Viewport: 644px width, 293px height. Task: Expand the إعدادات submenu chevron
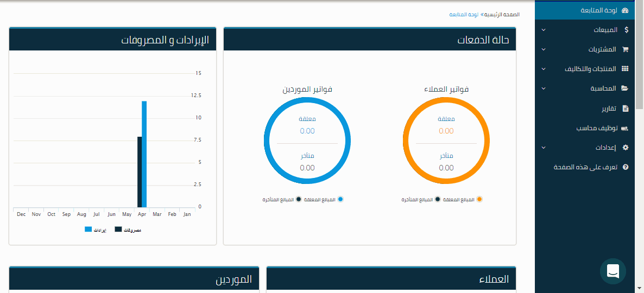[544, 148]
